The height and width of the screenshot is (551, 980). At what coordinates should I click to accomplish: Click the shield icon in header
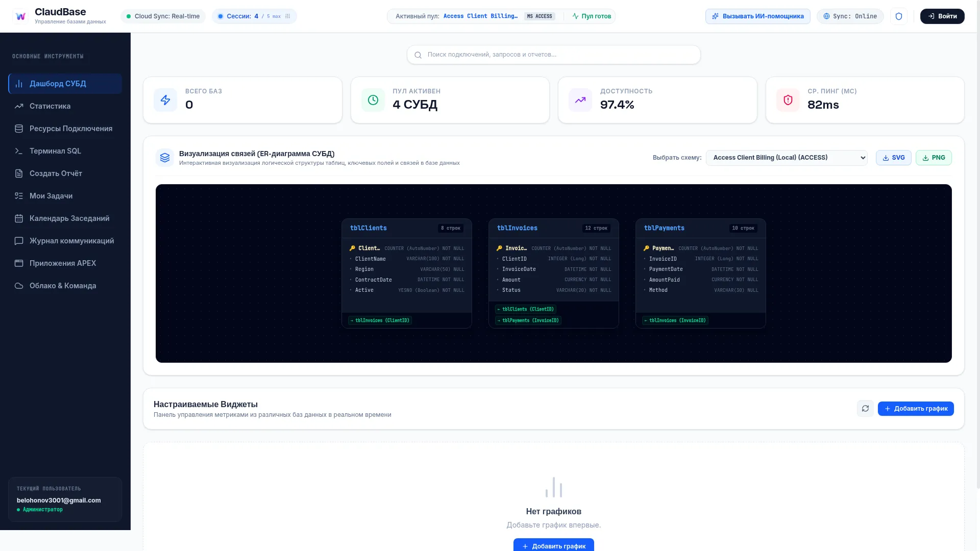[x=899, y=16]
